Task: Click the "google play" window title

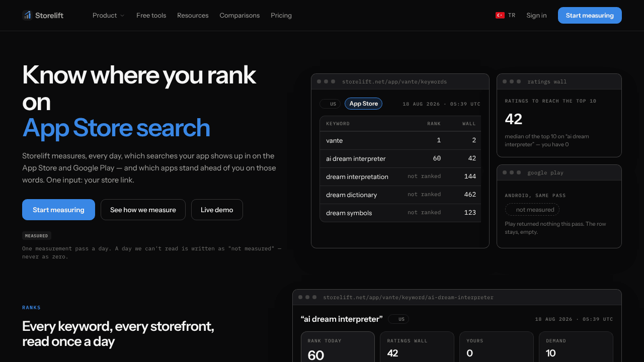Action: 545,172
